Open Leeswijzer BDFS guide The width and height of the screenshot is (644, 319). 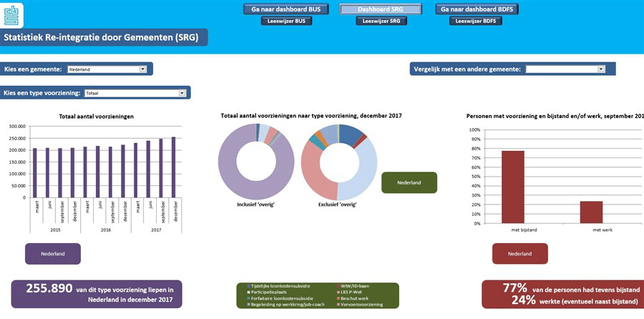pos(476,21)
